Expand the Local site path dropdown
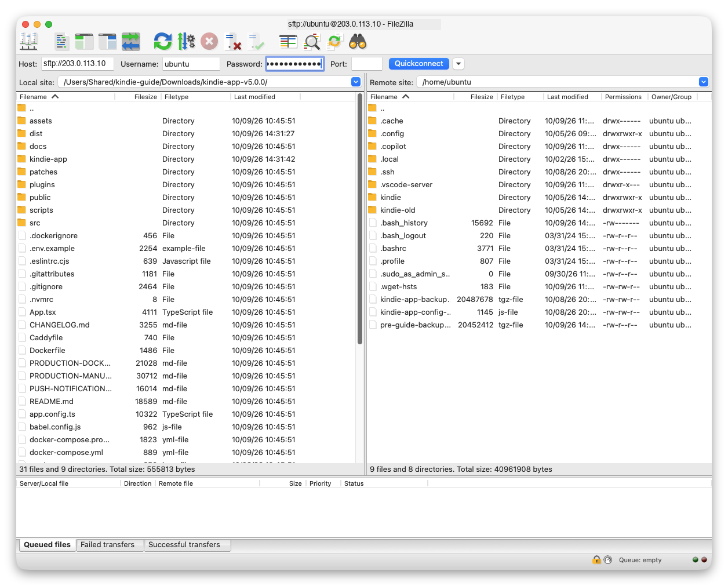 (356, 82)
